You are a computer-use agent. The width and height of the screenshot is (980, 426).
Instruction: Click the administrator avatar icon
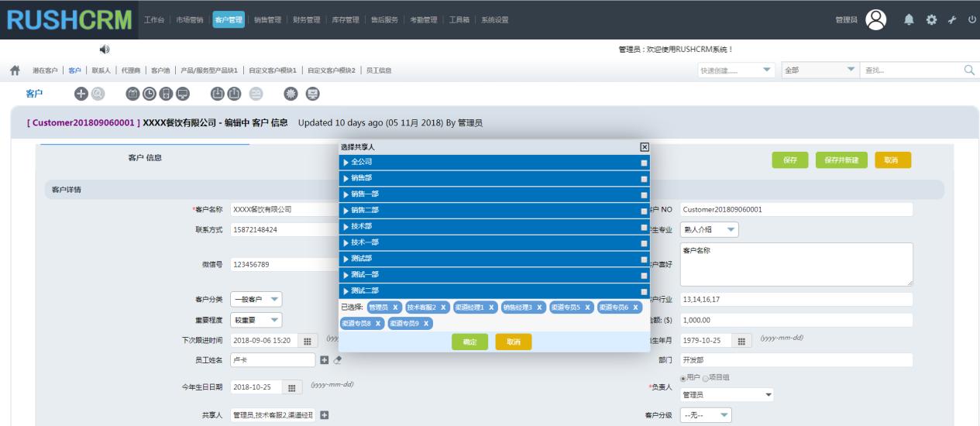click(875, 19)
